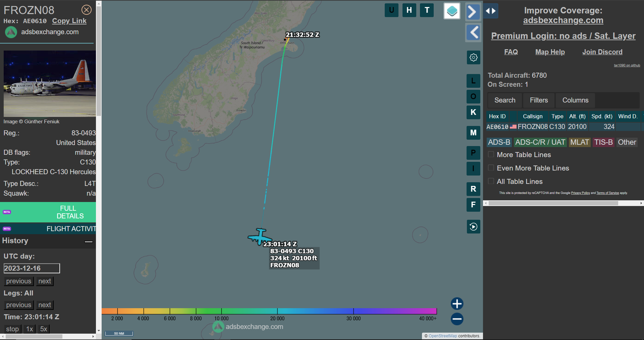The width and height of the screenshot is (644, 340).
Task: Click the UTC day date field
Action: point(32,268)
